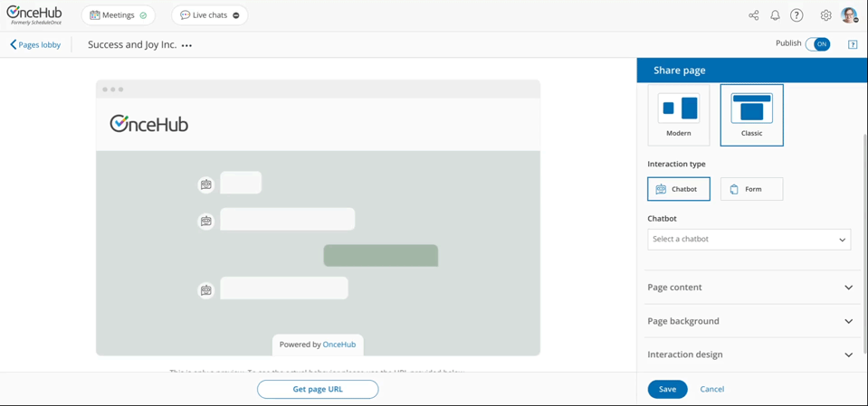Click the Share page panel header
The image size is (868, 406).
click(752, 71)
